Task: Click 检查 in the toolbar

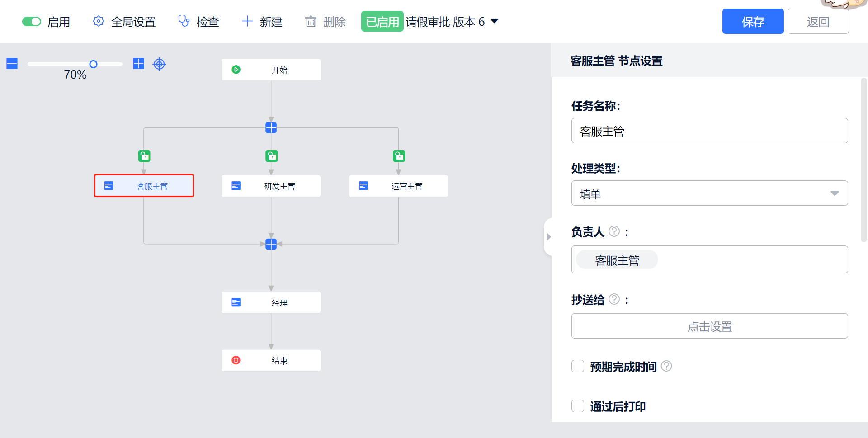Action: (198, 22)
